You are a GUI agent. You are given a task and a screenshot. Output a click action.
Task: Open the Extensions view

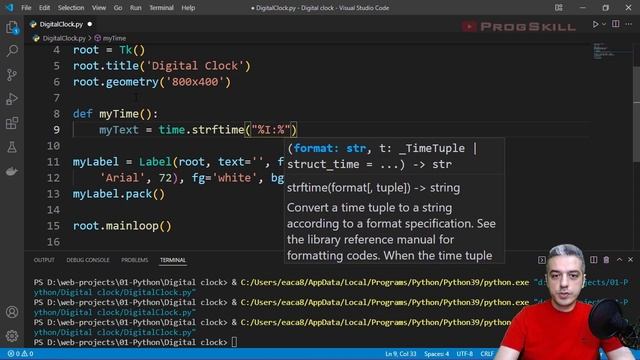point(12,123)
